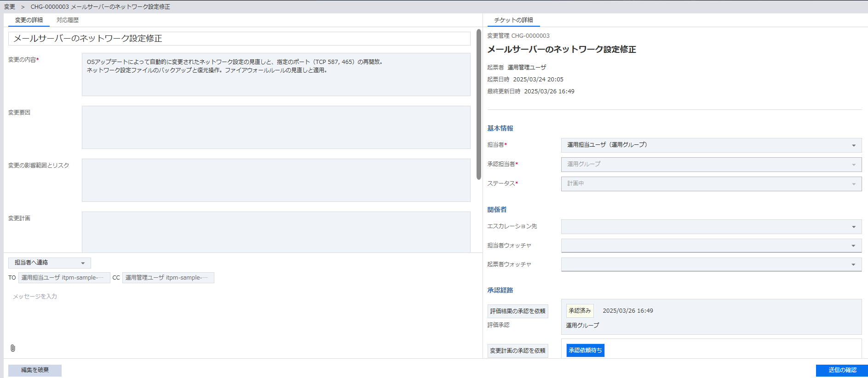Screen dimensions: 868x378
Task: Click into the 変更要因 text area
Action: coord(276,127)
